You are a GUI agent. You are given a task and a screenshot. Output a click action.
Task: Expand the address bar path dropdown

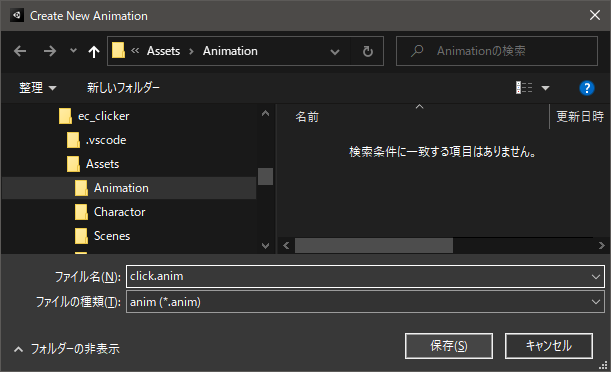[335, 51]
